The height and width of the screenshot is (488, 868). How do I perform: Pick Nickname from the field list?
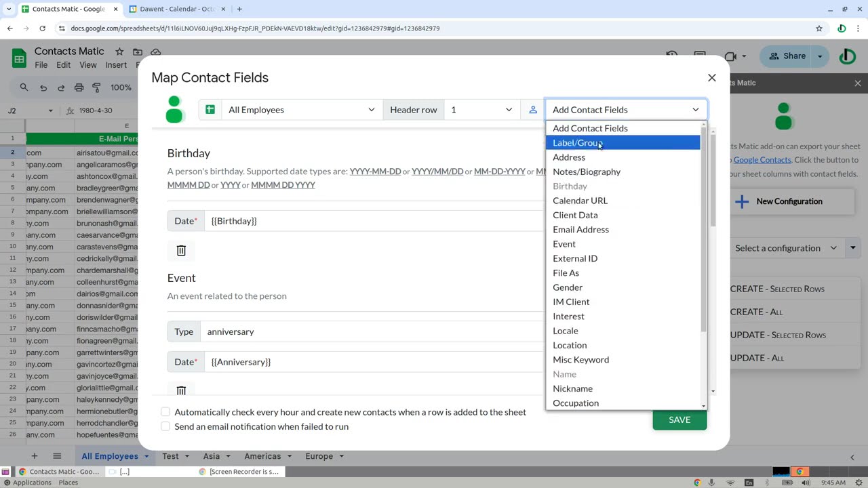(623, 388)
